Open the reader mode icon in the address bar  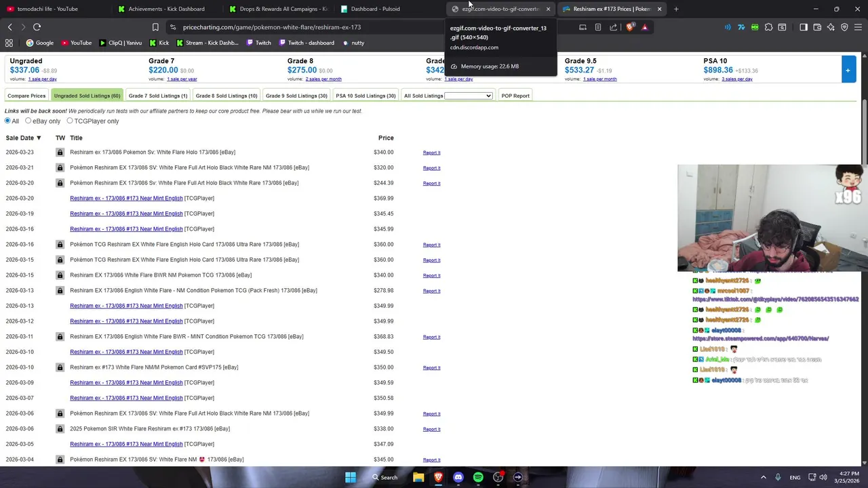(x=597, y=27)
